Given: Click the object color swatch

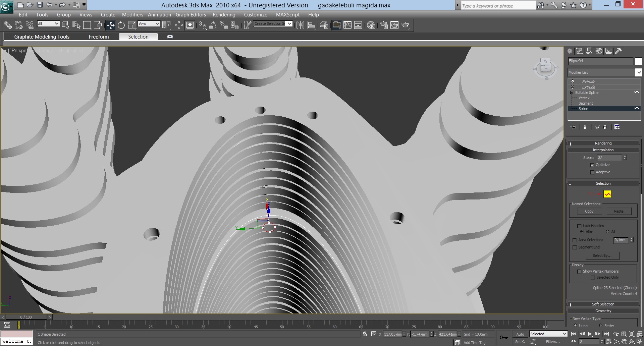Looking at the screenshot, I should pyautogui.click(x=638, y=61).
